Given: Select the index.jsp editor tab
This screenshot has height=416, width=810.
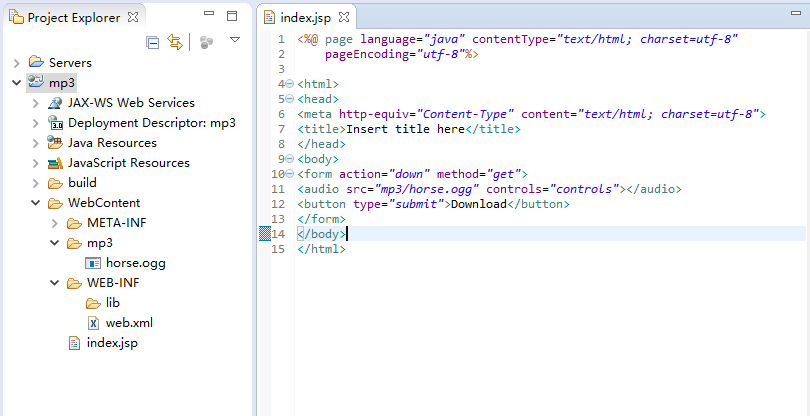Looking at the screenshot, I should (305, 18).
